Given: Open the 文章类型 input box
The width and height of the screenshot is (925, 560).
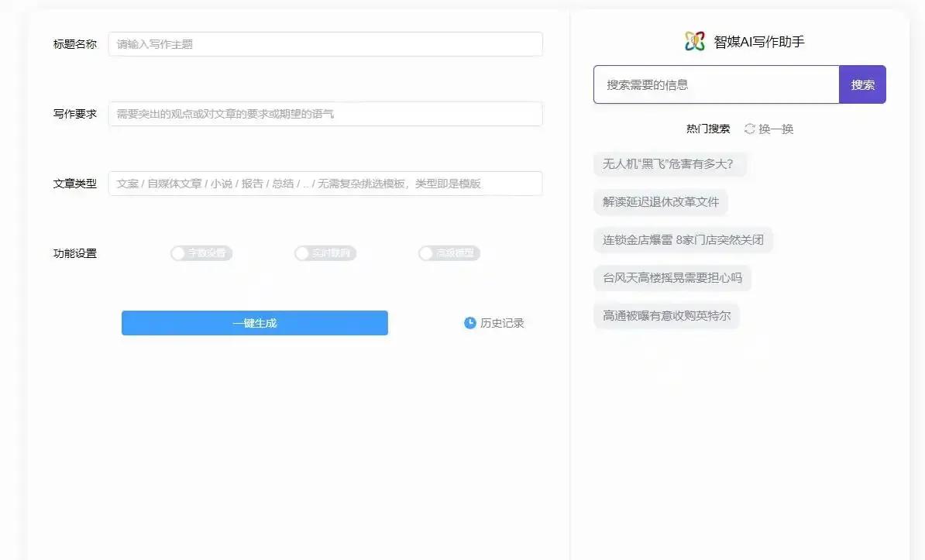Looking at the screenshot, I should [325, 184].
